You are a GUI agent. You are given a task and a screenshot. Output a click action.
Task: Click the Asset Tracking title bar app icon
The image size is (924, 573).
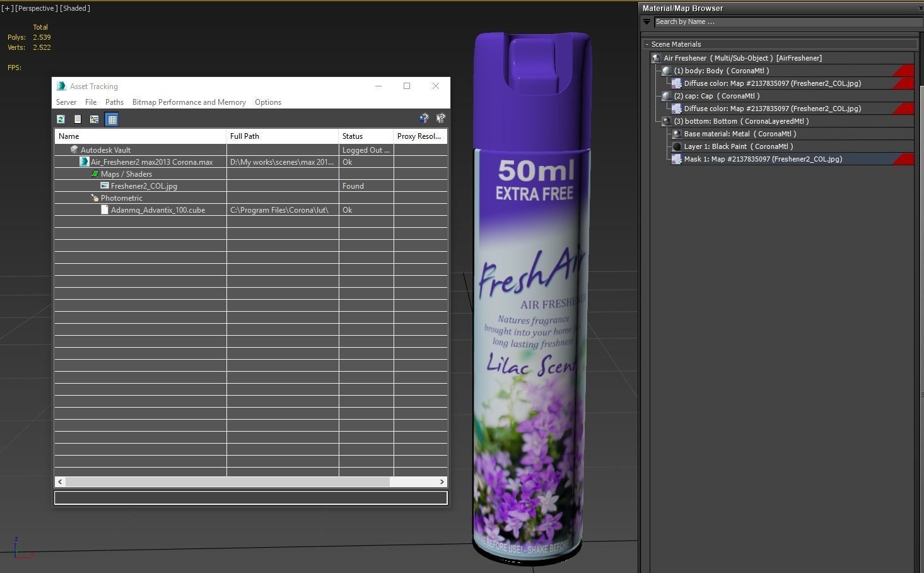61,86
